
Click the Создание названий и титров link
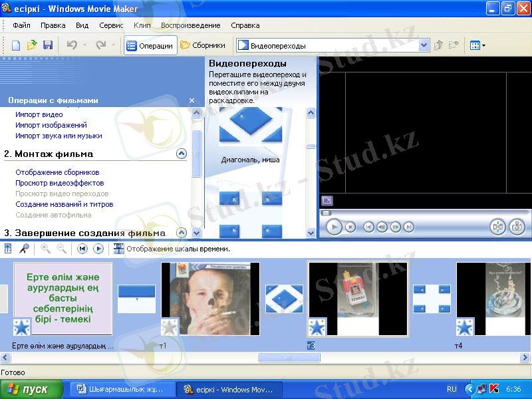point(65,204)
